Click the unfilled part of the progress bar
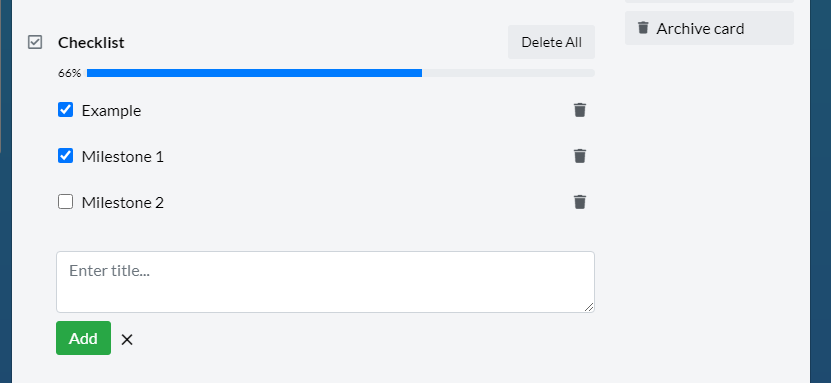The height and width of the screenshot is (383, 831). [508, 73]
